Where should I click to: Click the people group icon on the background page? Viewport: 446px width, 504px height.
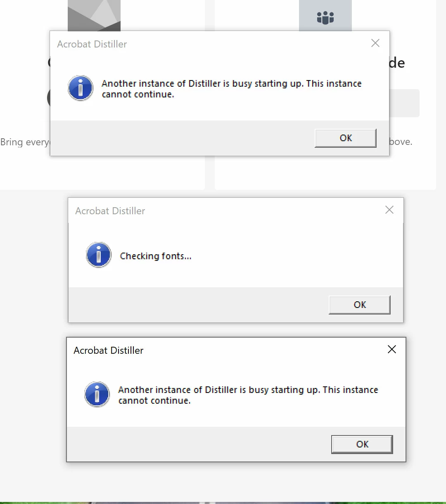[x=325, y=17]
